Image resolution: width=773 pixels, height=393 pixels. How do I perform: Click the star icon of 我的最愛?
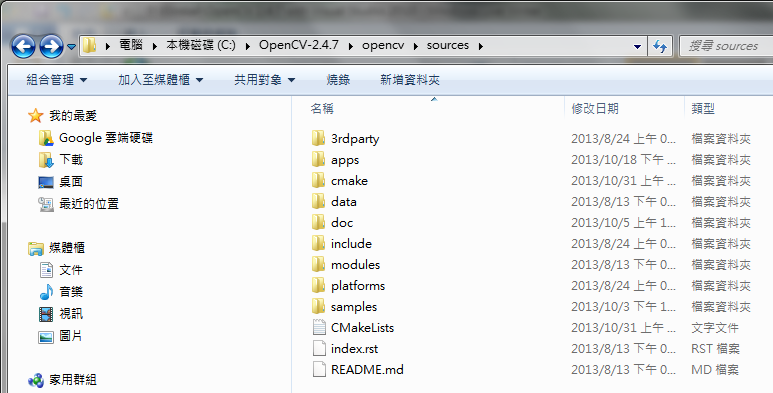pos(35,116)
